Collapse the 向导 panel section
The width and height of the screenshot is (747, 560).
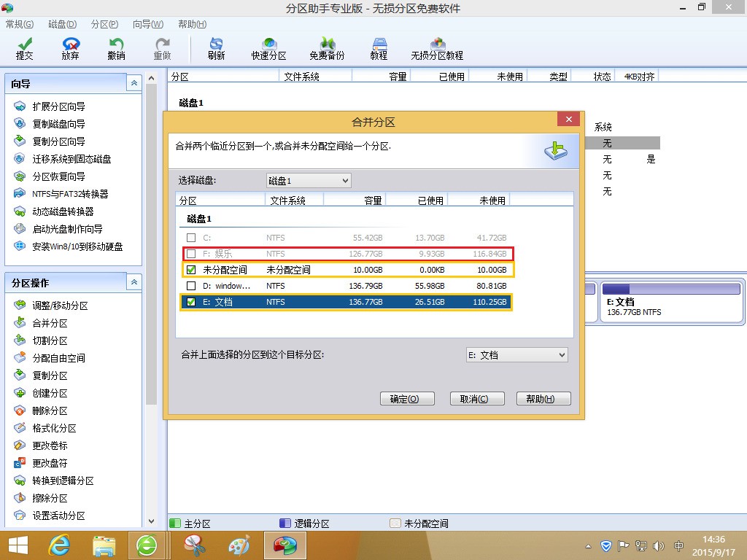coord(133,84)
